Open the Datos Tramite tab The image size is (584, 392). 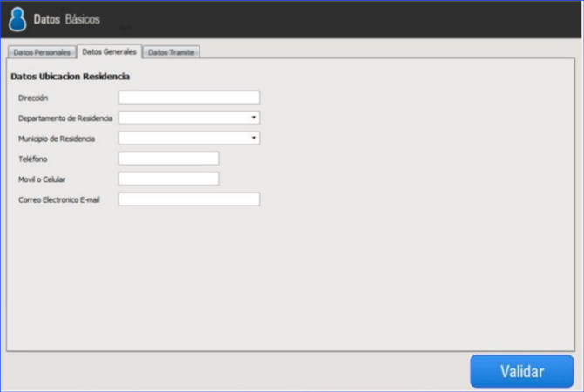pos(171,52)
